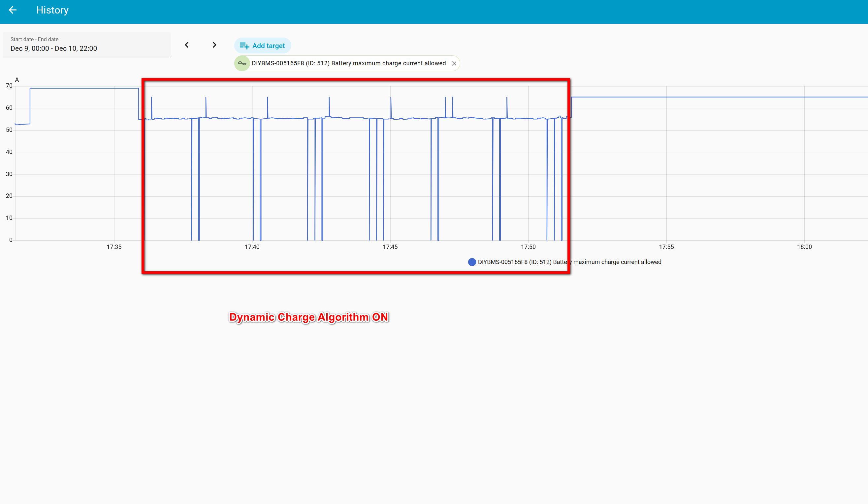The image size is (868, 504).
Task: Click the flat graph line near 17:55
Action: 666,97
